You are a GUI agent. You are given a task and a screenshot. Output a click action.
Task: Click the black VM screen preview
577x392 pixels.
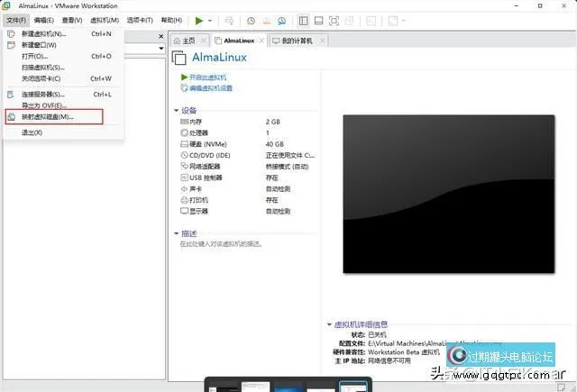449,194
